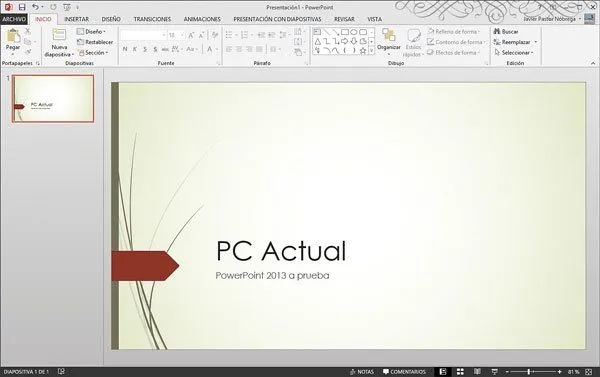Collapse the ribbon with chevron arrow
This screenshot has height=377, width=600.
tap(593, 63)
